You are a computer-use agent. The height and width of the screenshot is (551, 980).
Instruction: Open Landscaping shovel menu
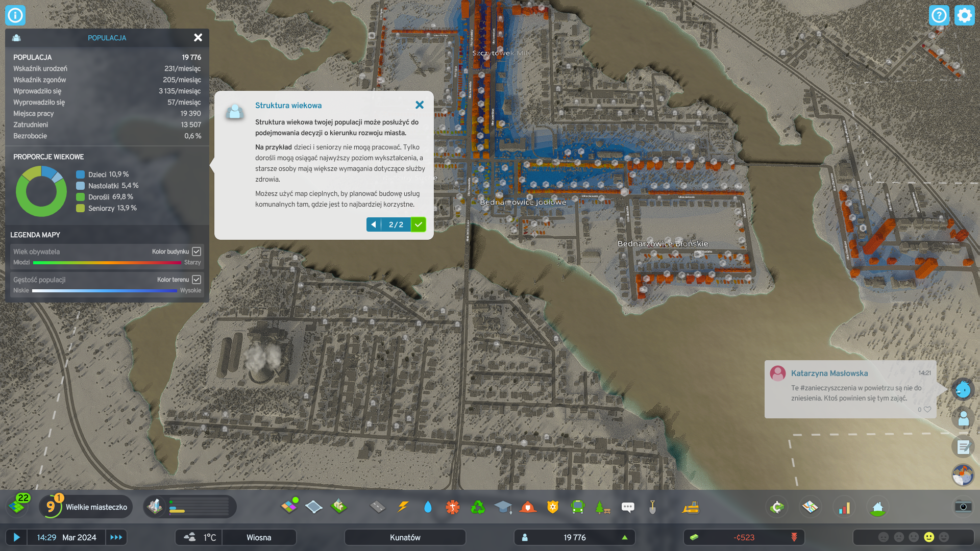pyautogui.click(x=652, y=507)
